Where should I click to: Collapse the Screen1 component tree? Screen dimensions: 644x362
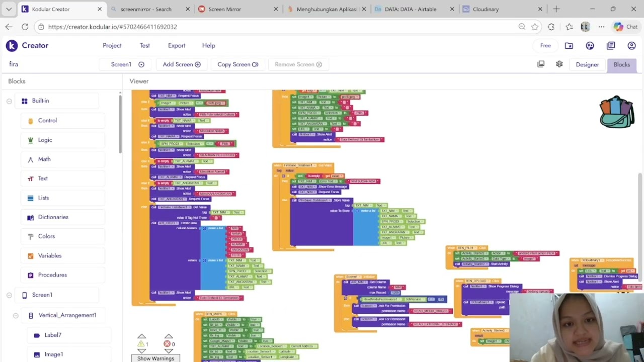(x=9, y=295)
